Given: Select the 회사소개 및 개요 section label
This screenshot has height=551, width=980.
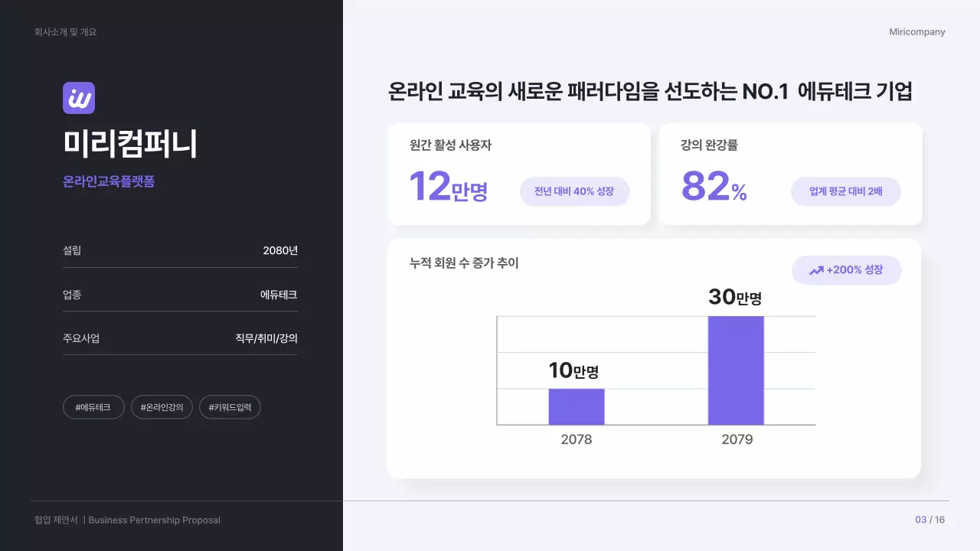Looking at the screenshot, I should point(64,31).
